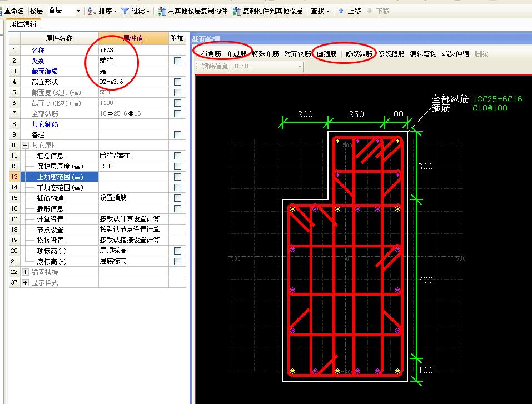
Task: Click the sort A-Z icon
Action: [92, 11]
